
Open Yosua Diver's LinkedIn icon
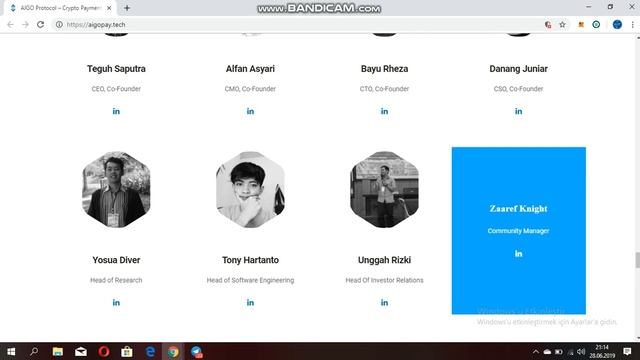[116, 302]
